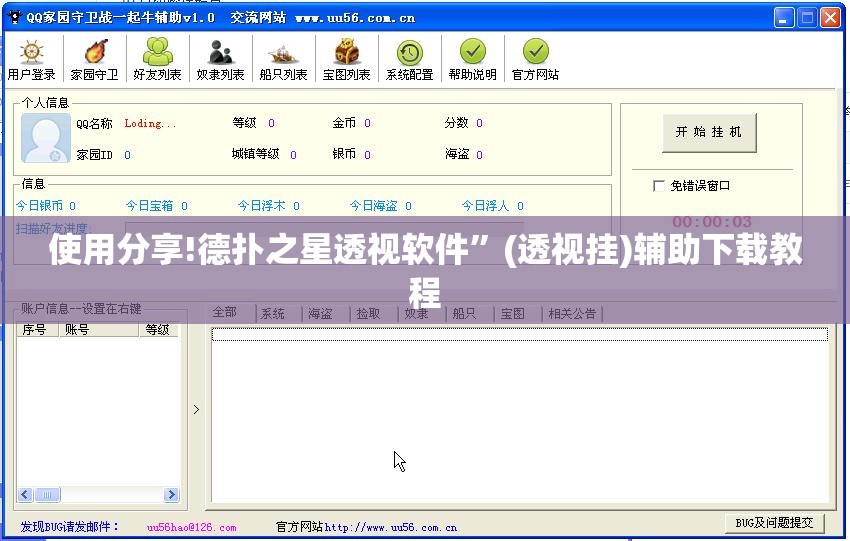Open the http://www.uu56.com.cn link

point(391,527)
